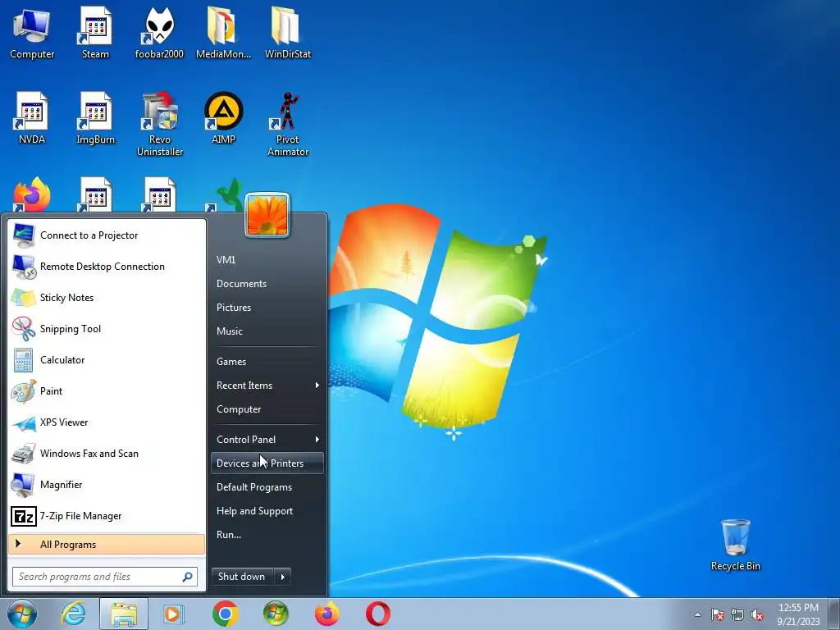Screen dimensions: 840x630
Task: Open the MediaMon... folder on desktop
Action: tap(223, 33)
